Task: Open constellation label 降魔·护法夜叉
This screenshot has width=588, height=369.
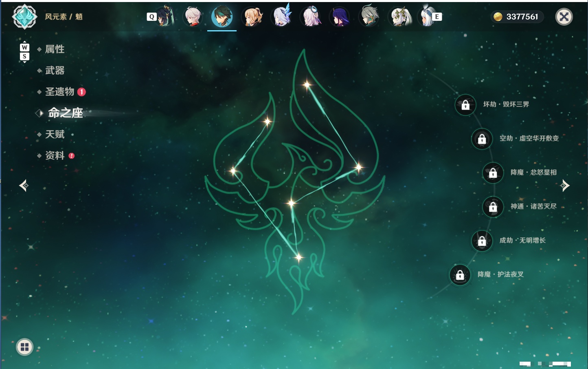Action: [500, 274]
